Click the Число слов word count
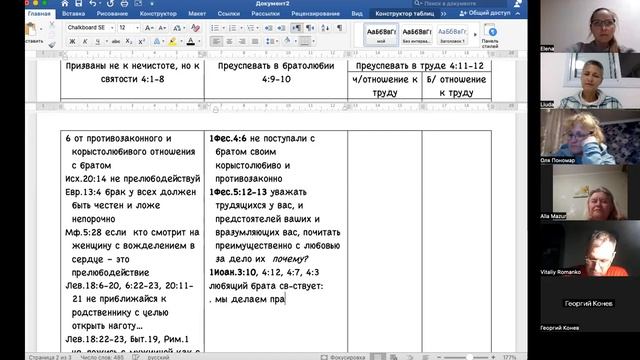Image resolution: width=640 pixels, height=360 pixels. tap(102, 357)
